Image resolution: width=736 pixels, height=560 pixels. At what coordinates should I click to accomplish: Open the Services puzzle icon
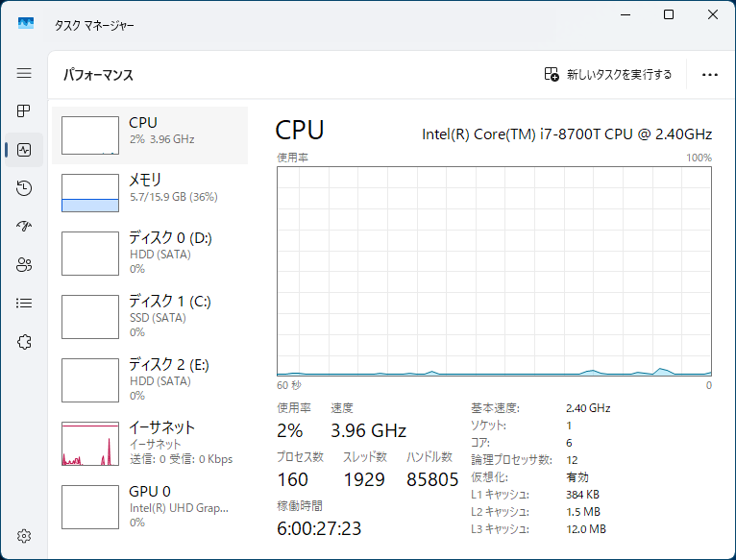24,342
